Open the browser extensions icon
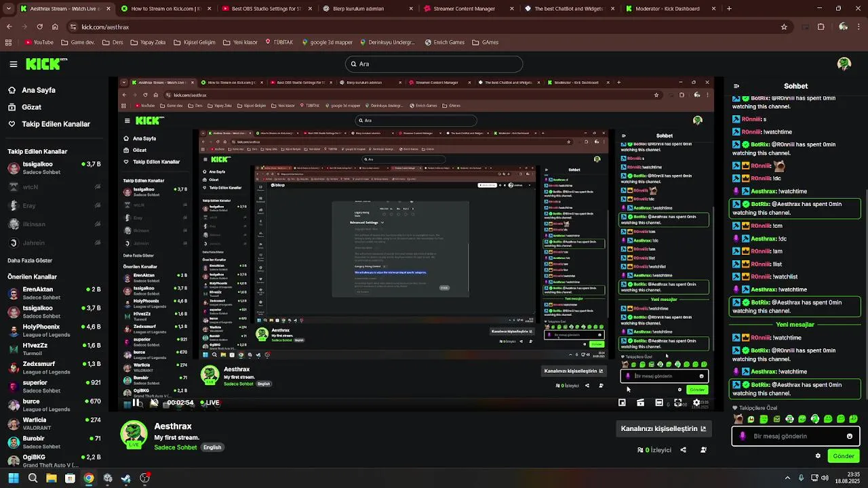 [821, 27]
